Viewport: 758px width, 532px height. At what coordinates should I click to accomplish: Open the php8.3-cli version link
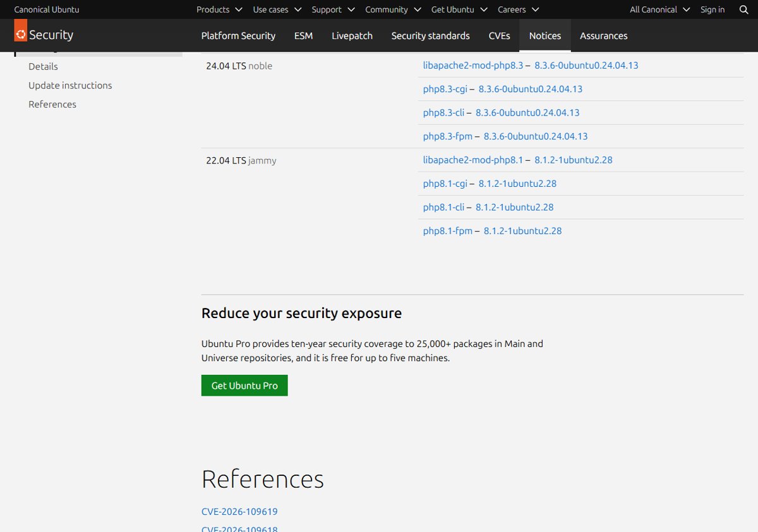coord(527,112)
